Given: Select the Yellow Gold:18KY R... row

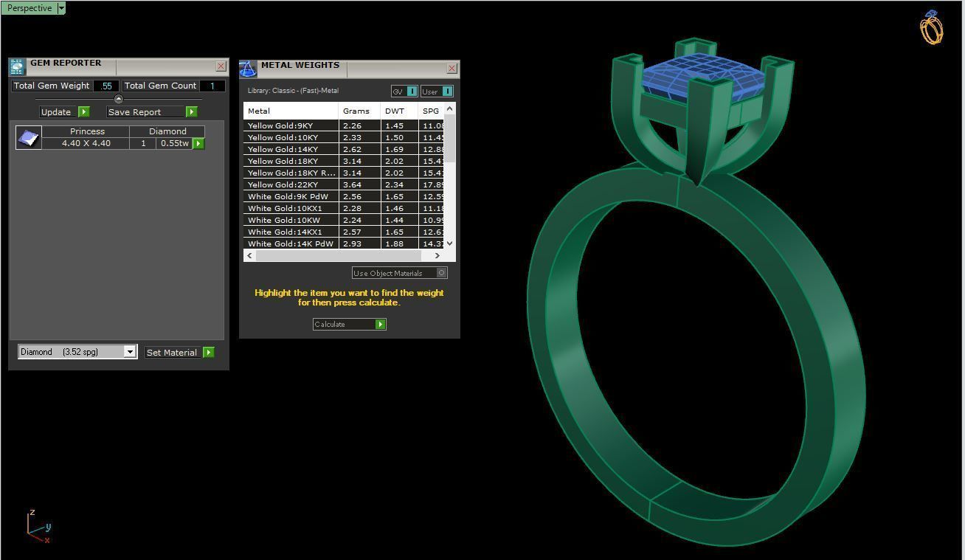Looking at the screenshot, I should [344, 173].
